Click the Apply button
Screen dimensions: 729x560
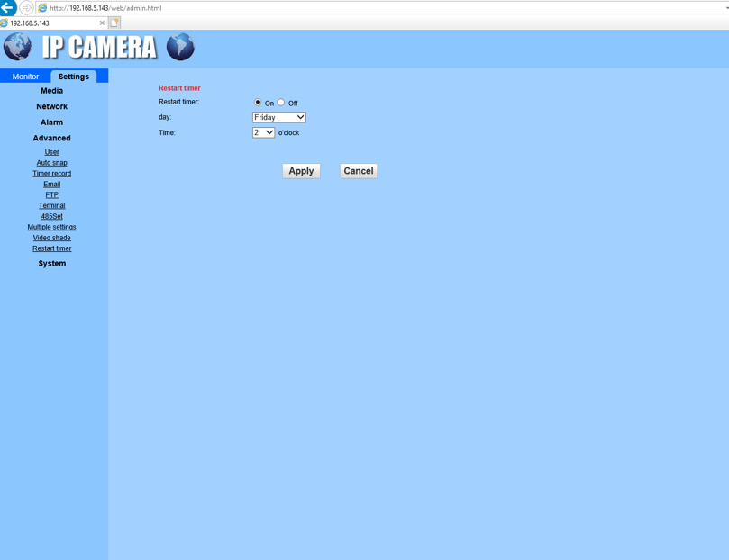pos(301,171)
